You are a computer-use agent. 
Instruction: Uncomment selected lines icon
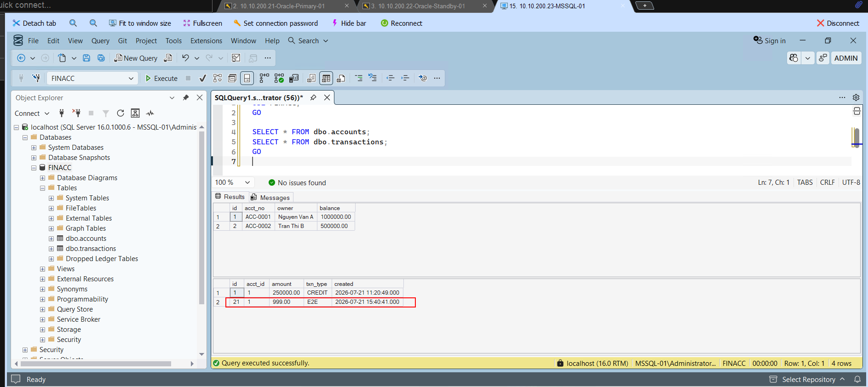(x=373, y=78)
